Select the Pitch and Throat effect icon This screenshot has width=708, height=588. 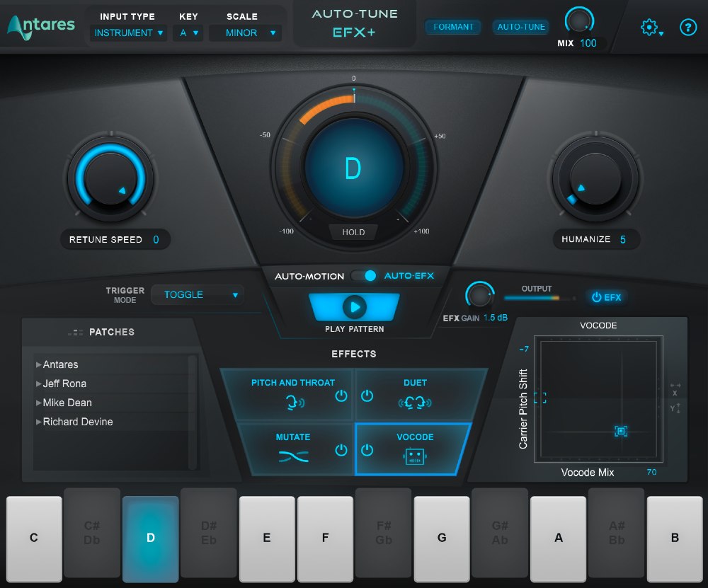(292, 402)
